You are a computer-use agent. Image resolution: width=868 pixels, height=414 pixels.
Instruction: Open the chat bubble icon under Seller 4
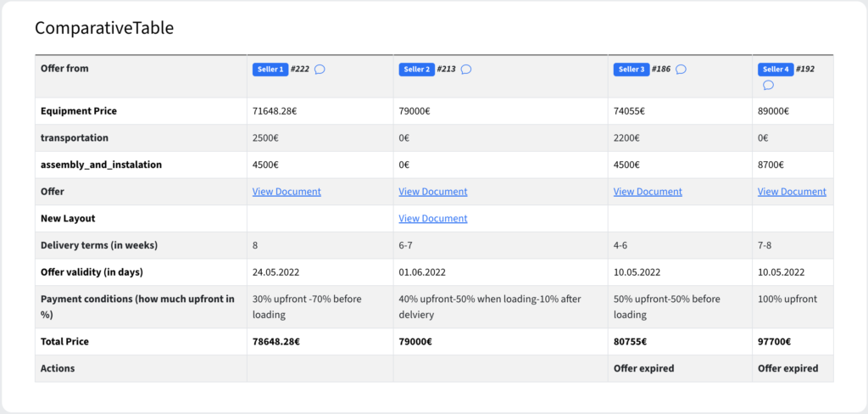(x=768, y=85)
